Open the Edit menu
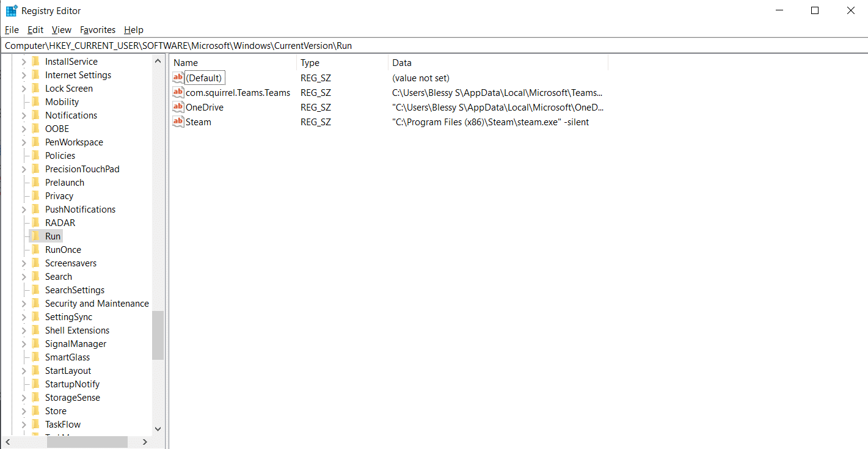Screen dimensions: 868x449 tap(35, 30)
